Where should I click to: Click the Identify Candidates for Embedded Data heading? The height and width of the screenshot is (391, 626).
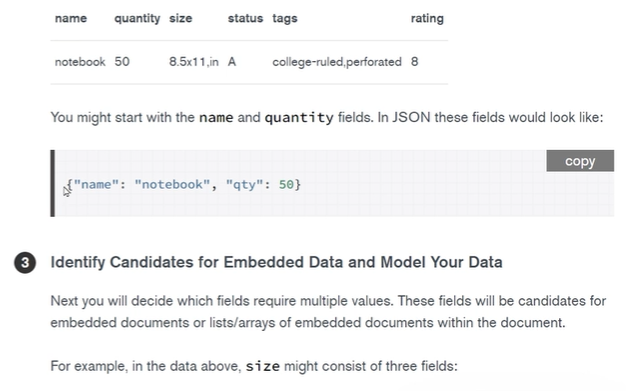click(276, 262)
